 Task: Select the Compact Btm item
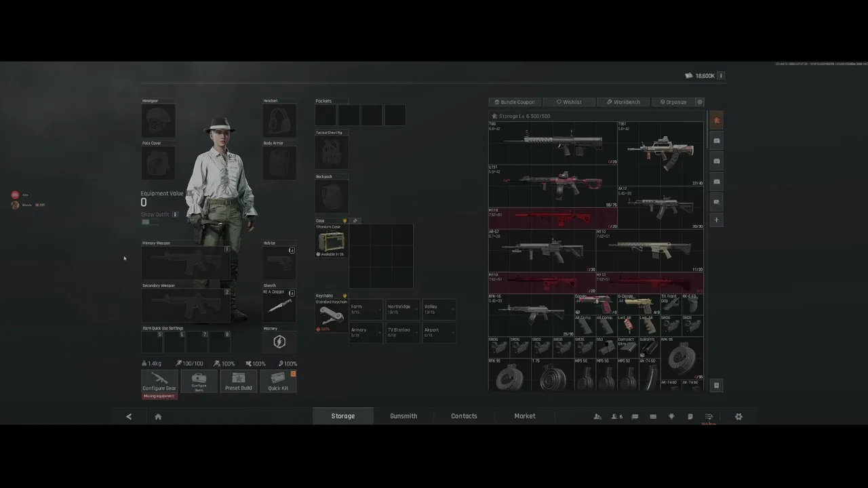628,347
